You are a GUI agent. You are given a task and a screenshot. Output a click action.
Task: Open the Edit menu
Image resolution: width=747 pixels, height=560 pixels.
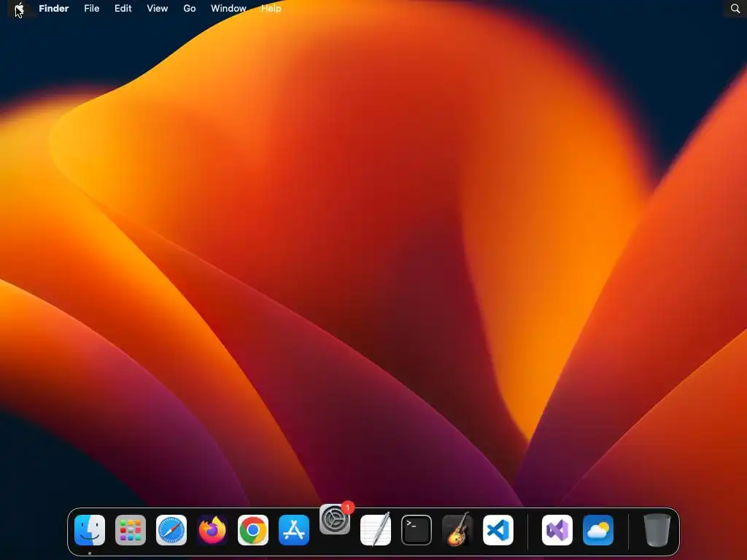pos(123,9)
